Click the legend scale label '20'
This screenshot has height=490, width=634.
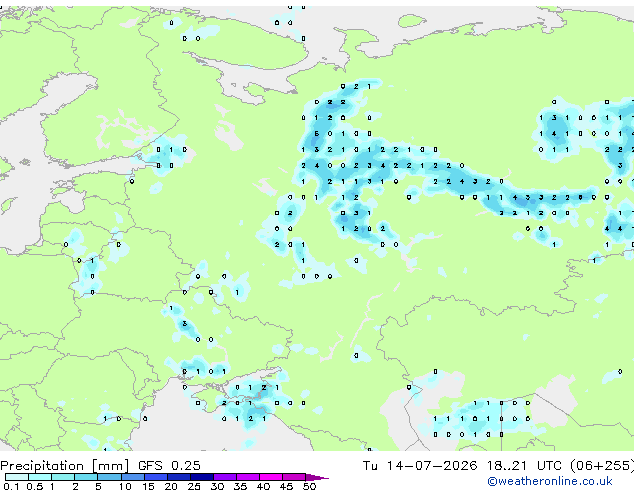[171, 486]
